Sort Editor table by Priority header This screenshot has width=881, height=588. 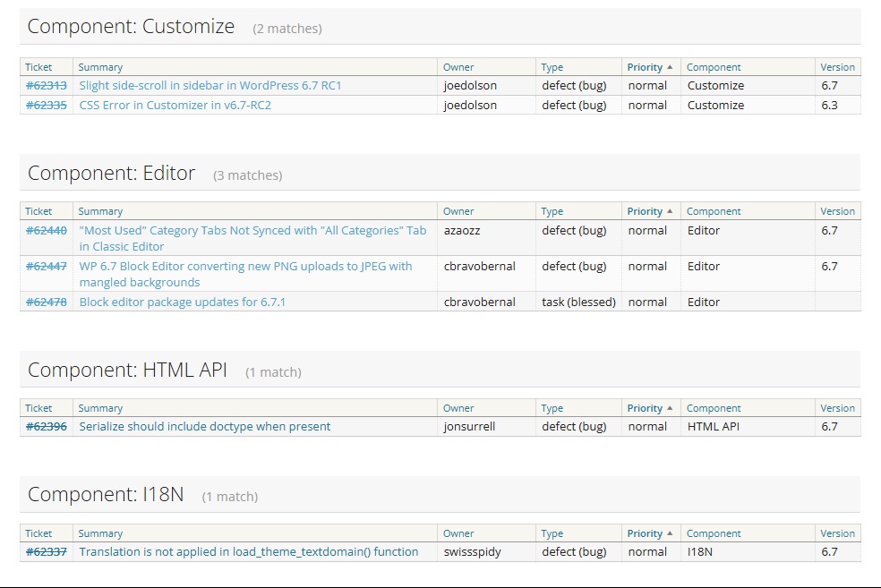645,211
